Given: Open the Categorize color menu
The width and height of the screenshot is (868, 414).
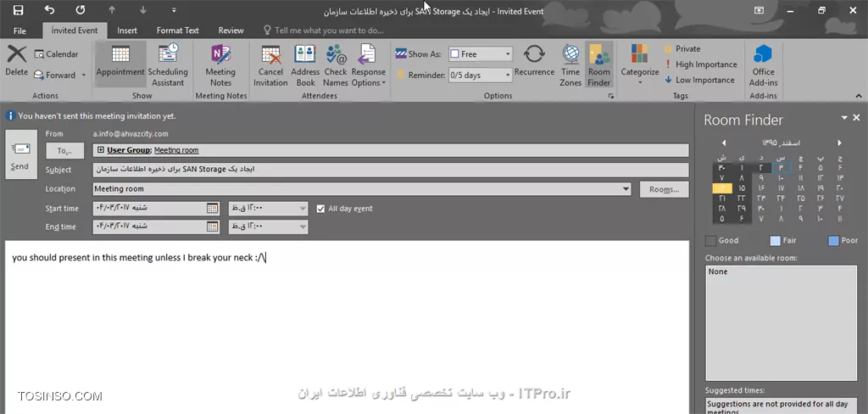Looking at the screenshot, I should coord(639,64).
